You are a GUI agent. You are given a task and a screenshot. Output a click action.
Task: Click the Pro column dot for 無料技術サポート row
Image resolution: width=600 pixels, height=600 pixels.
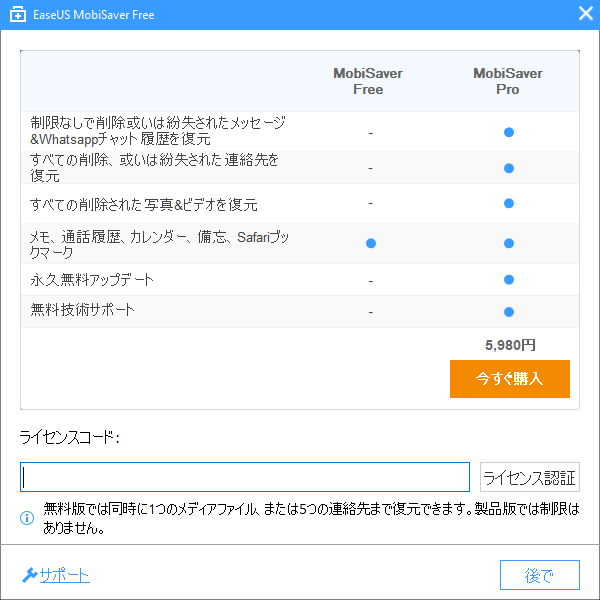(x=509, y=312)
